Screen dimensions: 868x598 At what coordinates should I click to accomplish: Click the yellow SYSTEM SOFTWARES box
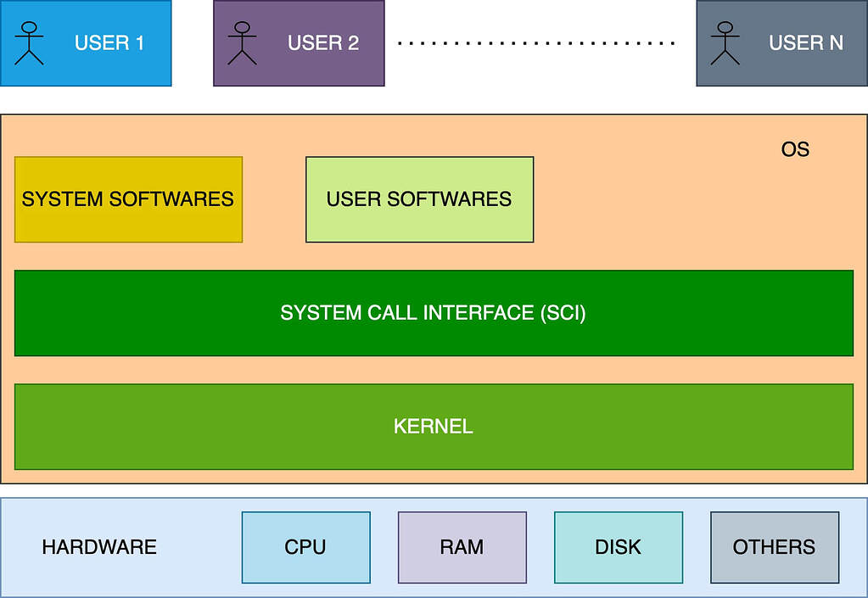point(128,199)
